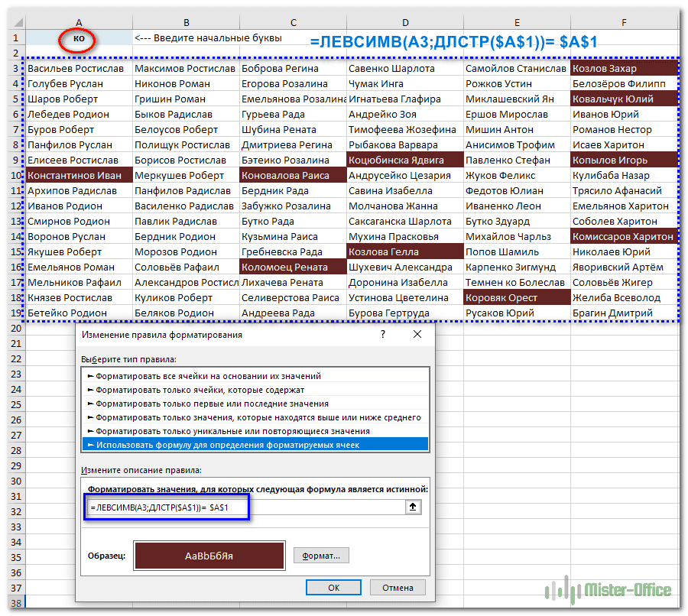Close the formatting rule dialog

pos(417,334)
